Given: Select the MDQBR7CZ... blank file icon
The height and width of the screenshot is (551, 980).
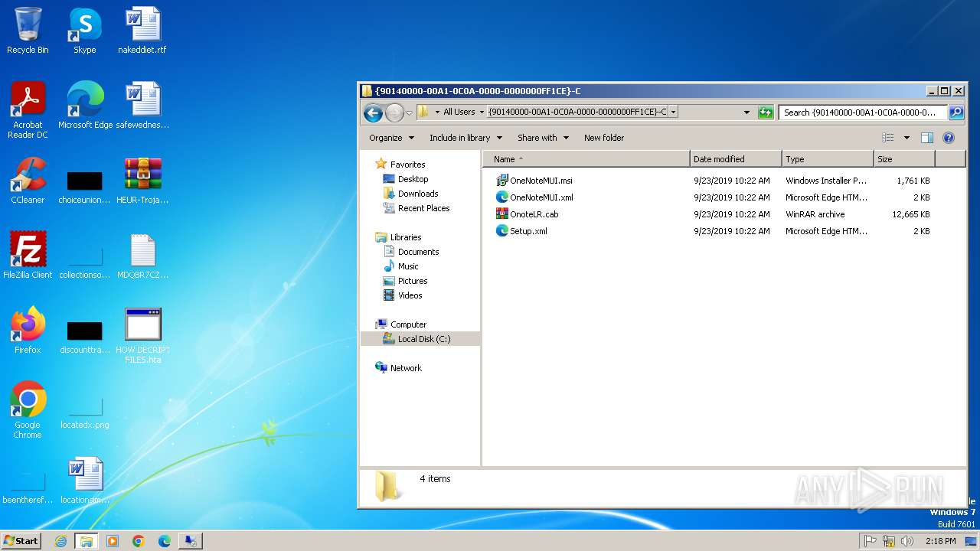Looking at the screenshot, I should pyautogui.click(x=142, y=256).
